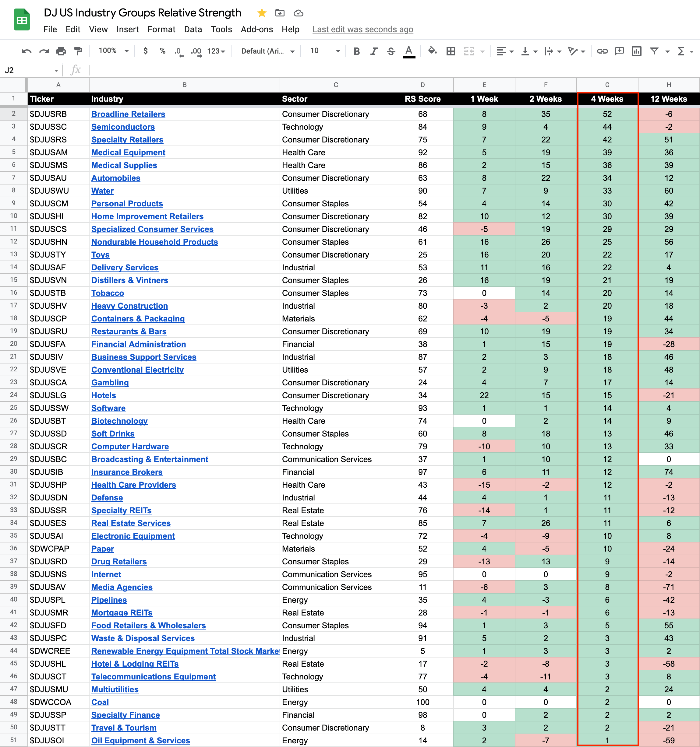Select the paint format tool
Screen dimensions: 700x747
(78, 51)
